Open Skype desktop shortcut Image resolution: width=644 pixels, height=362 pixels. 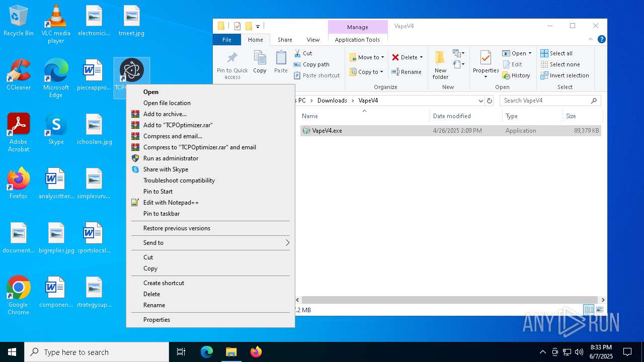(x=56, y=129)
